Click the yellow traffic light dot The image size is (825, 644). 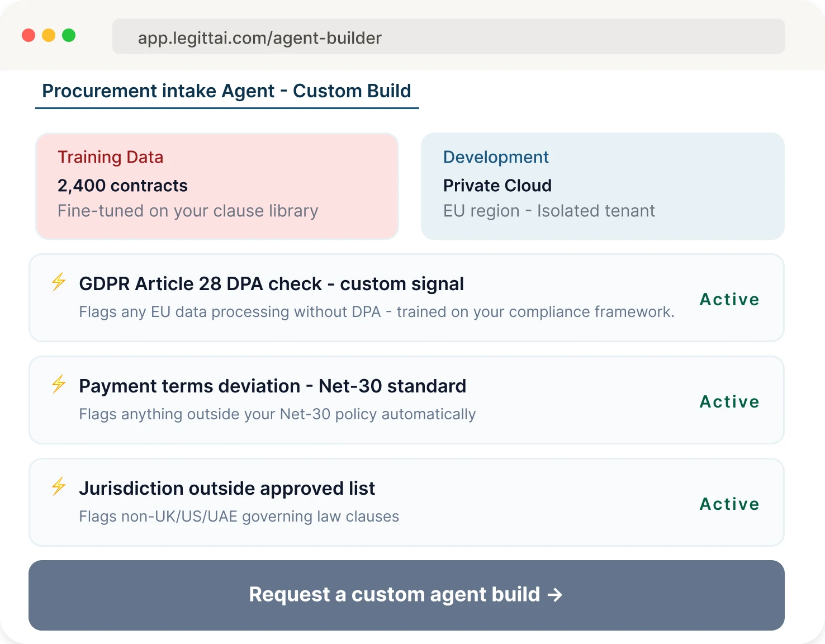pyautogui.click(x=48, y=35)
